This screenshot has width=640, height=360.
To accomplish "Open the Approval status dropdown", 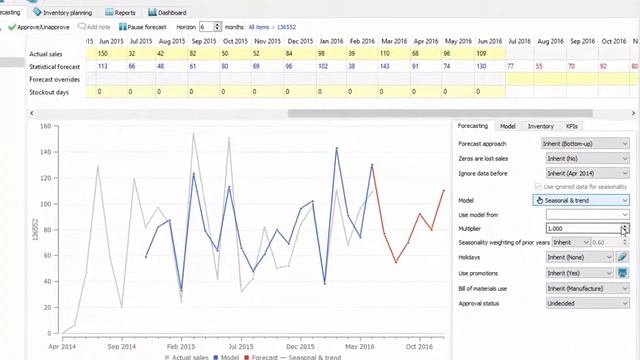I will point(587,303).
